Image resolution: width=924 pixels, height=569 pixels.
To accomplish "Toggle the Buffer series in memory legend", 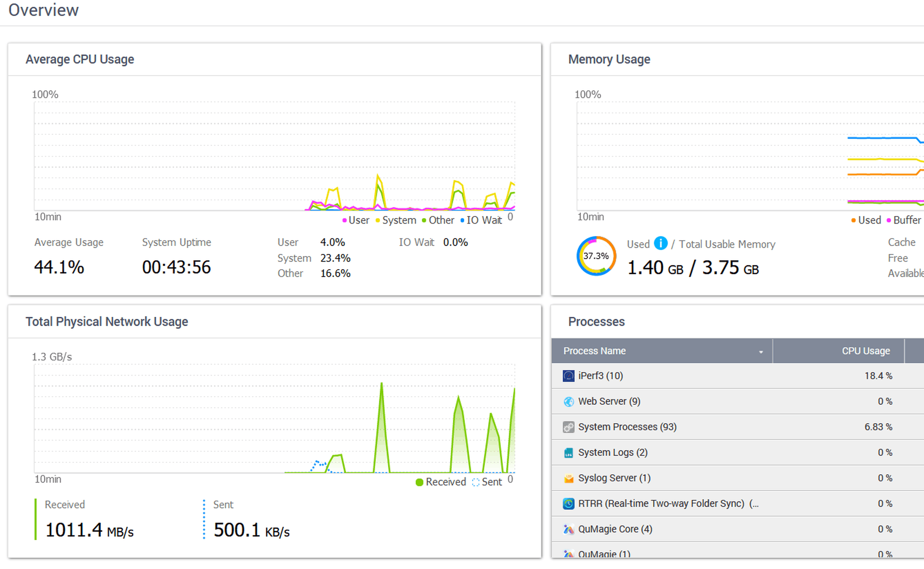I will point(904,220).
